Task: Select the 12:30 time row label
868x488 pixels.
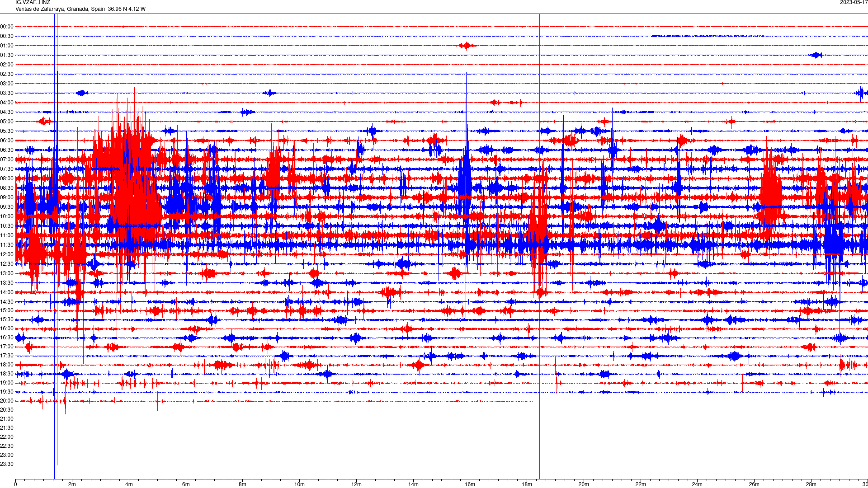Action: coord(7,264)
